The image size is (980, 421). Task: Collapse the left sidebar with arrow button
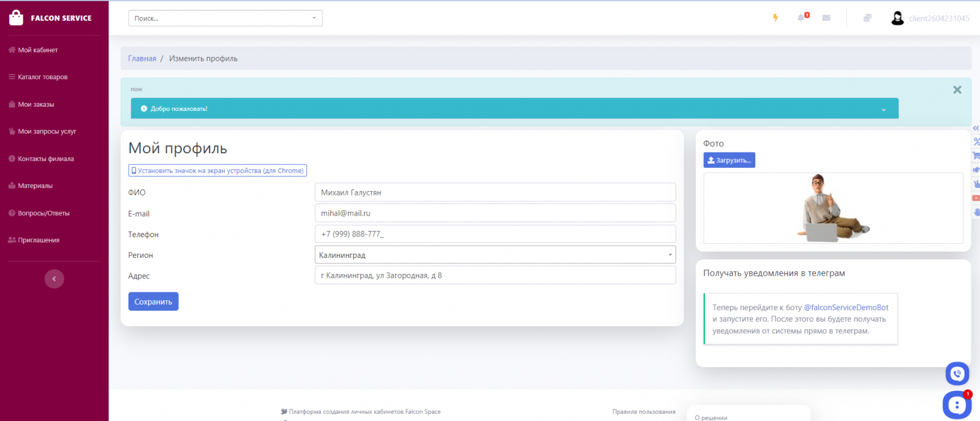coord(55,279)
